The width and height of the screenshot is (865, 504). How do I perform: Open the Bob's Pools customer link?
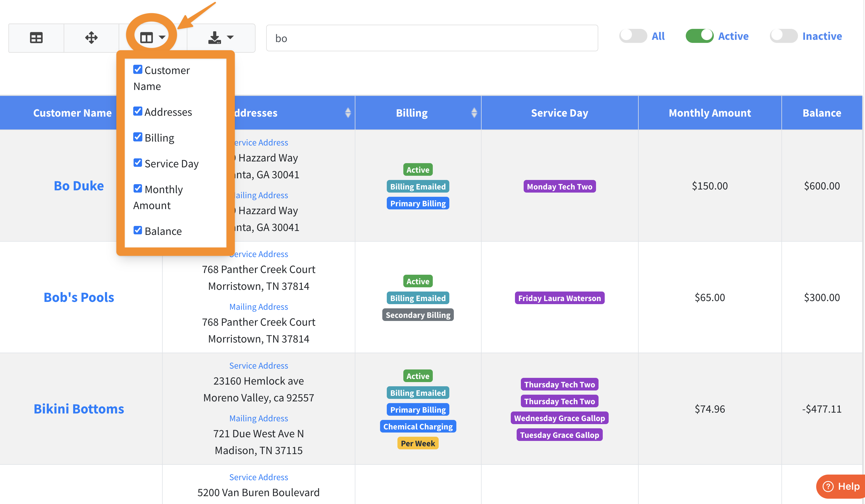79,297
